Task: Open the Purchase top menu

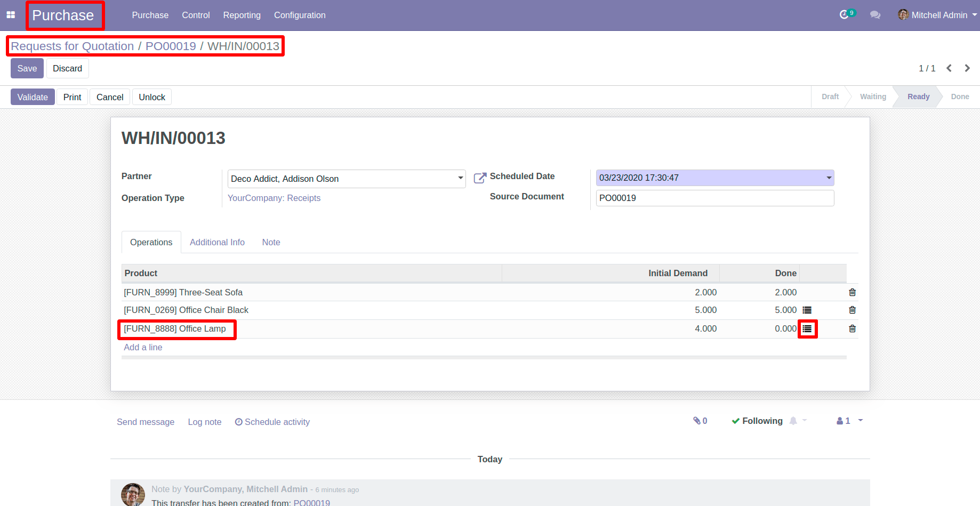Action: 150,15
